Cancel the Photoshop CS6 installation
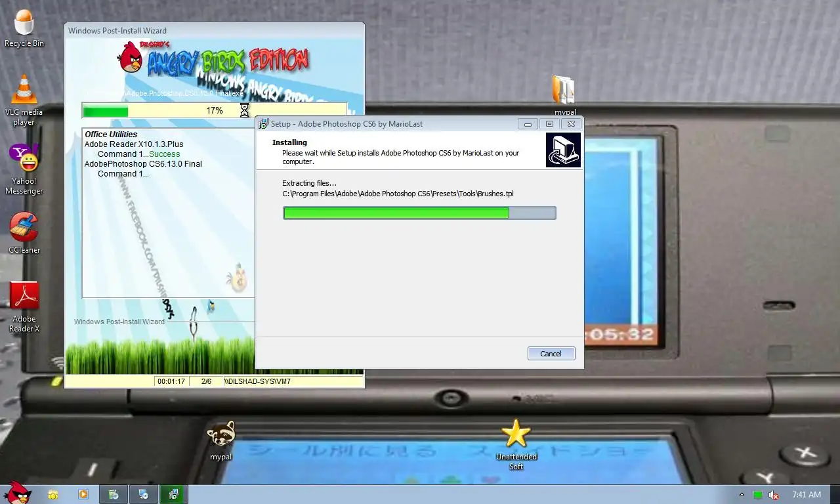The height and width of the screenshot is (504, 840). point(551,354)
